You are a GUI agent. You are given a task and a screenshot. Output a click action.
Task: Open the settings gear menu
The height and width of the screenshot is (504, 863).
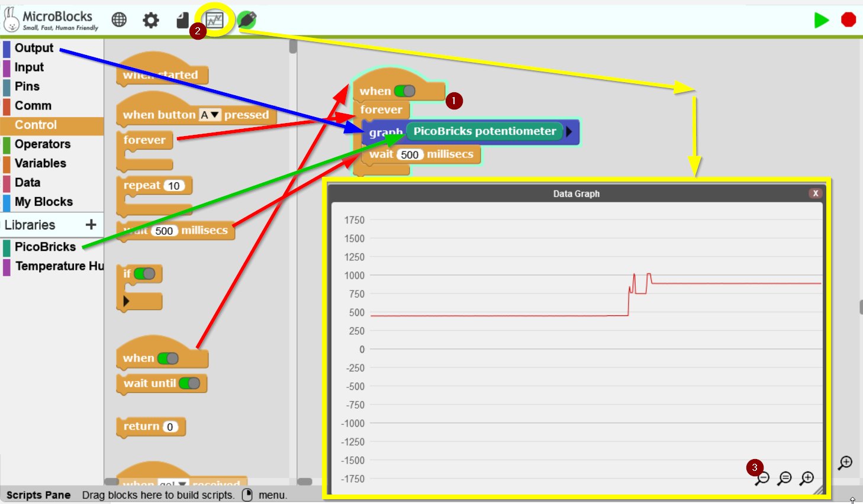click(x=151, y=20)
